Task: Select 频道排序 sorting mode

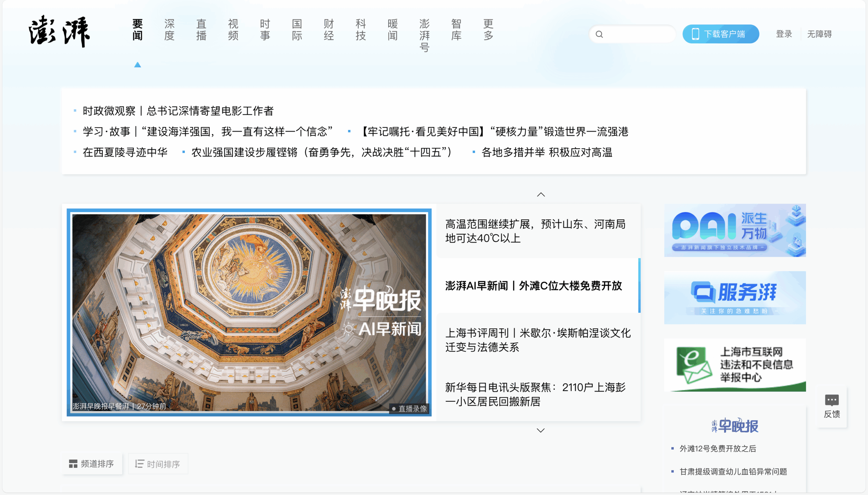Action: (x=92, y=464)
